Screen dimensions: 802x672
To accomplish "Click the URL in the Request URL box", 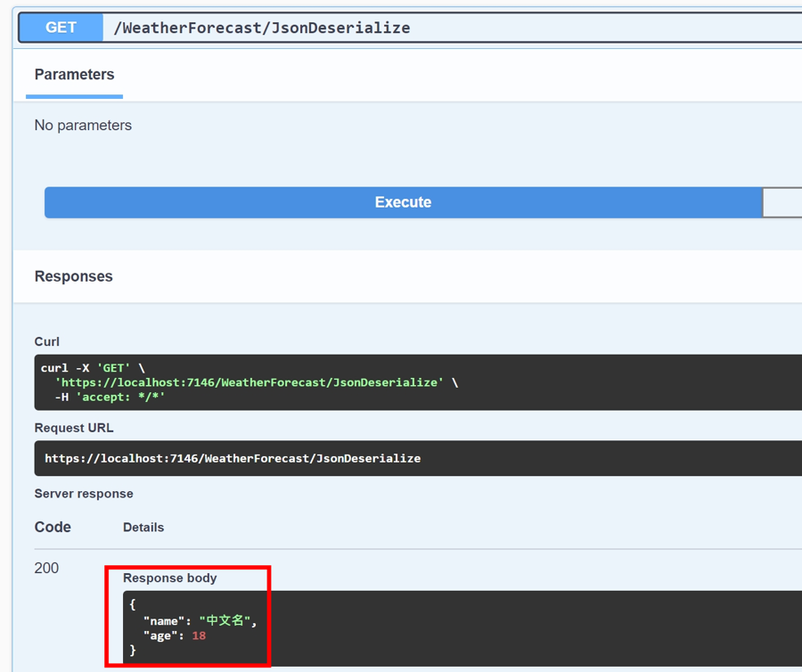I will click(233, 458).
